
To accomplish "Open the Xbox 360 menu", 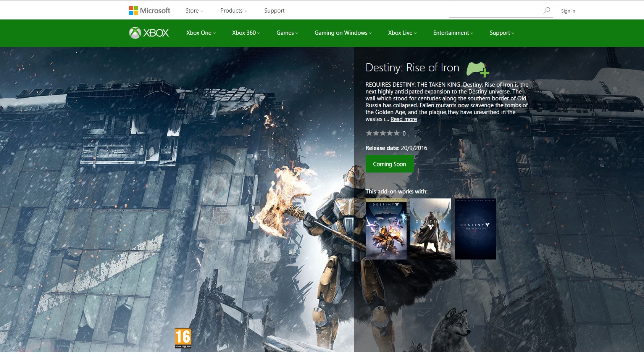I will tap(246, 33).
